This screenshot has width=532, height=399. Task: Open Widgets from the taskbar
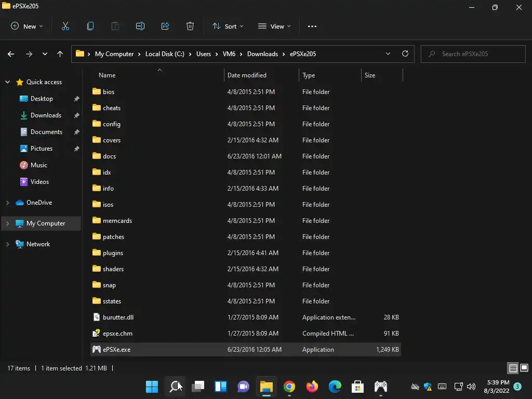(221, 387)
